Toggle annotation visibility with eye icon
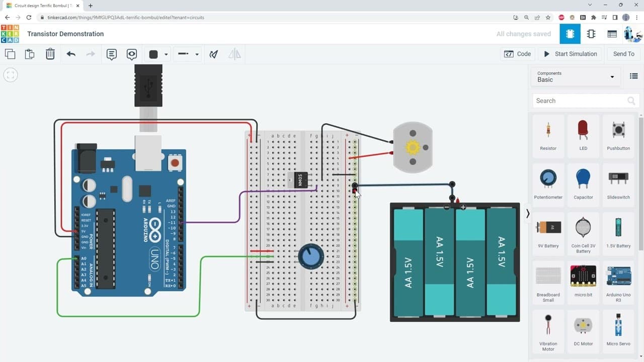This screenshot has width=644, height=362. coord(131,54)
